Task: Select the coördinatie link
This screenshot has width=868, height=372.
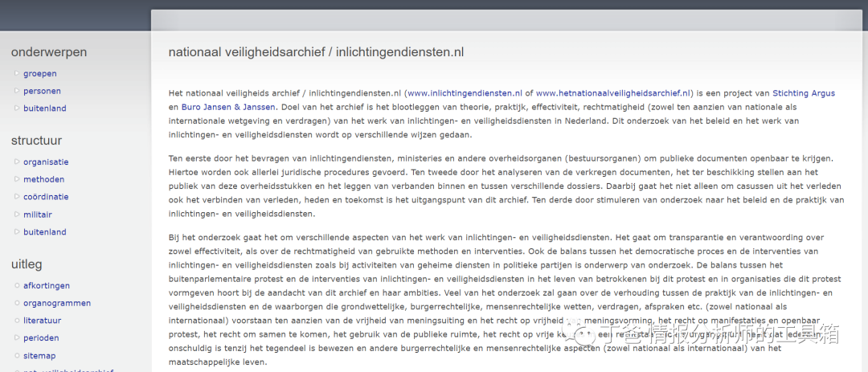Action: [x=47, y=197]
